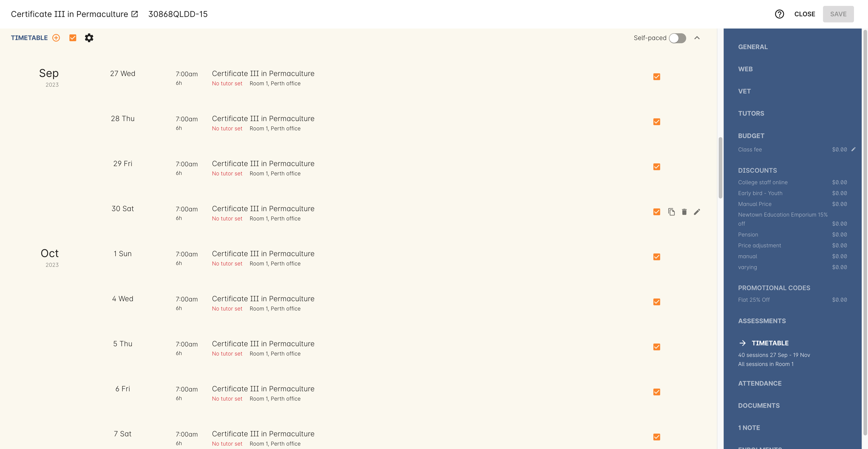Click the delete icon on Sep 30 session

[684, 211]
